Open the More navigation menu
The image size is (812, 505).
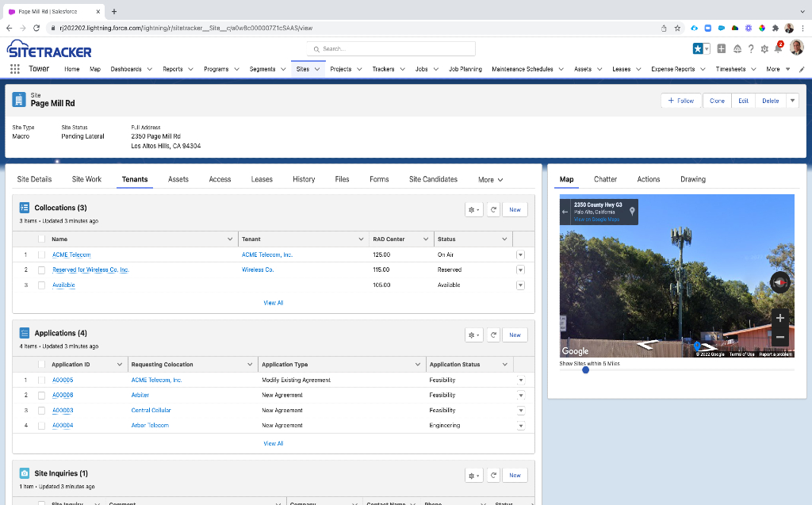point(778,70)
